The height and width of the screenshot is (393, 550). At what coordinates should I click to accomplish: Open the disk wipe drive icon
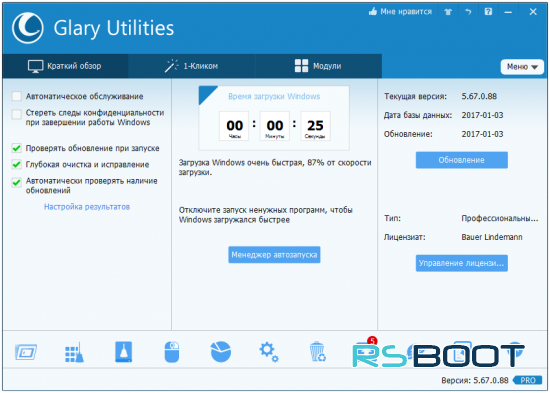(123, 352)
